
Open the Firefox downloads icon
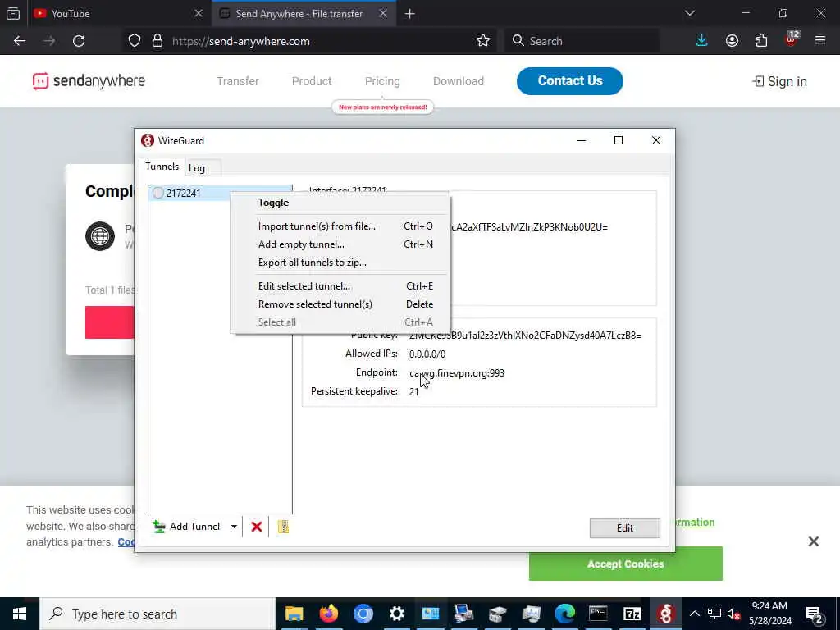(701, 41)
